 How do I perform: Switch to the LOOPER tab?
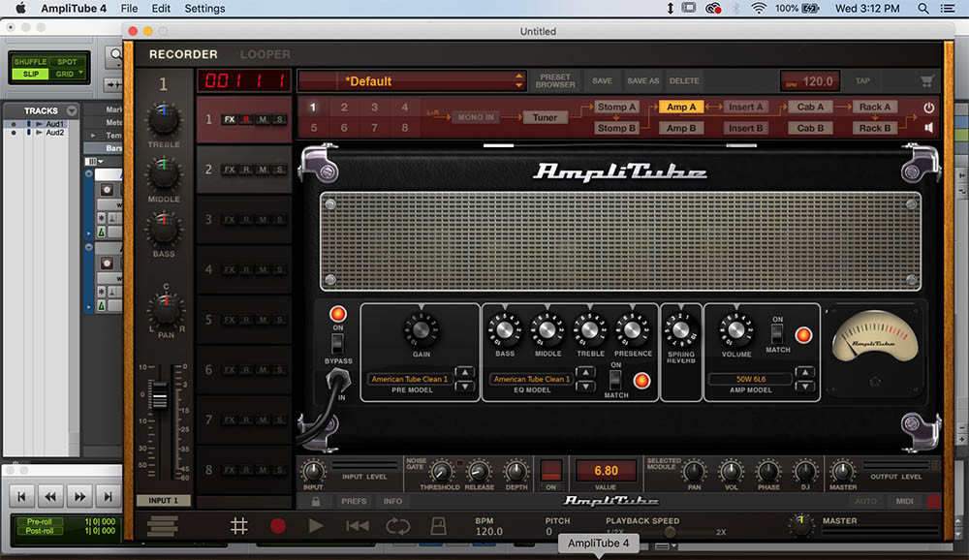tap(266, 54)
